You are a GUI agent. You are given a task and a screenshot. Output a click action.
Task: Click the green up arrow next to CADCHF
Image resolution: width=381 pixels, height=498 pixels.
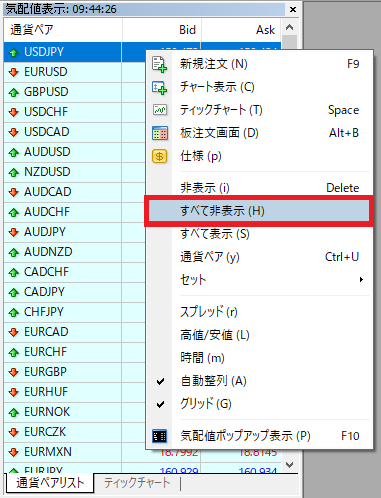tap(14, 272)
